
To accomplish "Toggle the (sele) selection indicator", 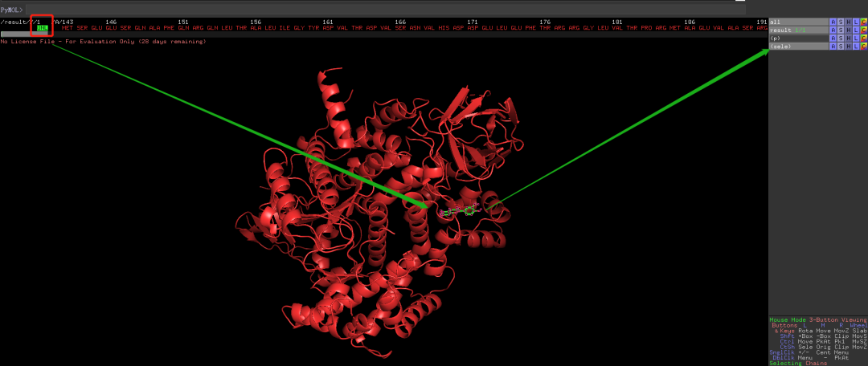I will pyautogui.click(x=798, y=47).
